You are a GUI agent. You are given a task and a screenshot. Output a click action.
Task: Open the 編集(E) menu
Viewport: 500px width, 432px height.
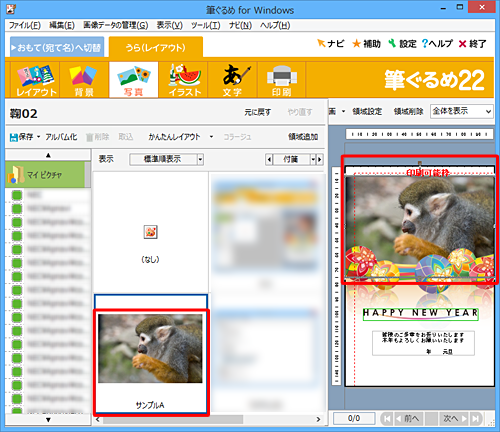coord(62,25)
